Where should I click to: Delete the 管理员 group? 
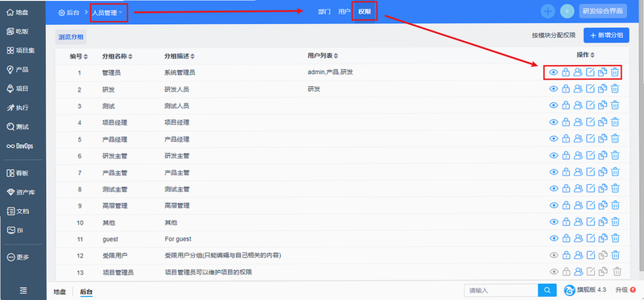[615, 72]
